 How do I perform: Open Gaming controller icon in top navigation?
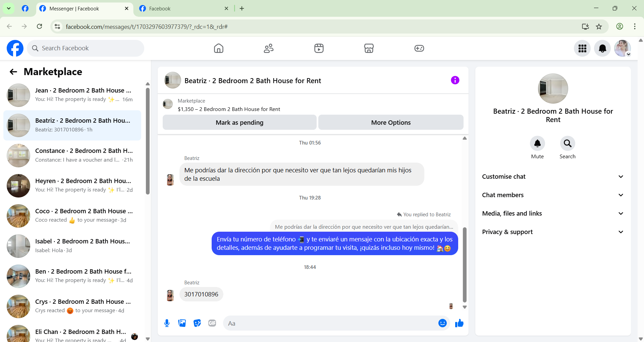(x=419, y=48)
